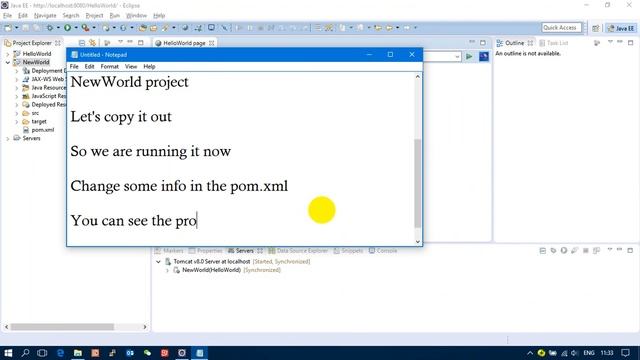Click the 'Let's copy it out' line in Notepad
The width and height of the screenshot is (640, 360).
pyautogui.click(x=121, y=117)
